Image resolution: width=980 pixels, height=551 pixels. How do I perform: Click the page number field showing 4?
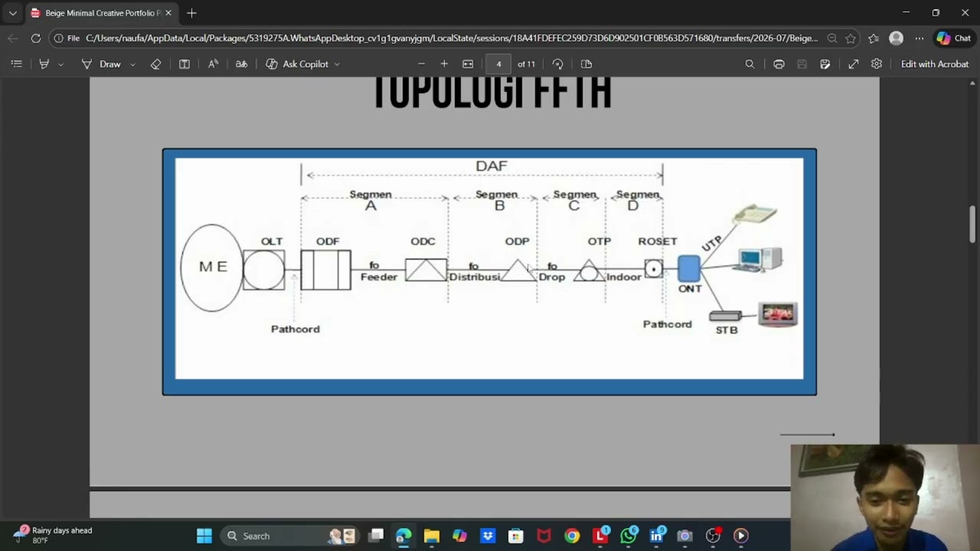coord(498,64)
